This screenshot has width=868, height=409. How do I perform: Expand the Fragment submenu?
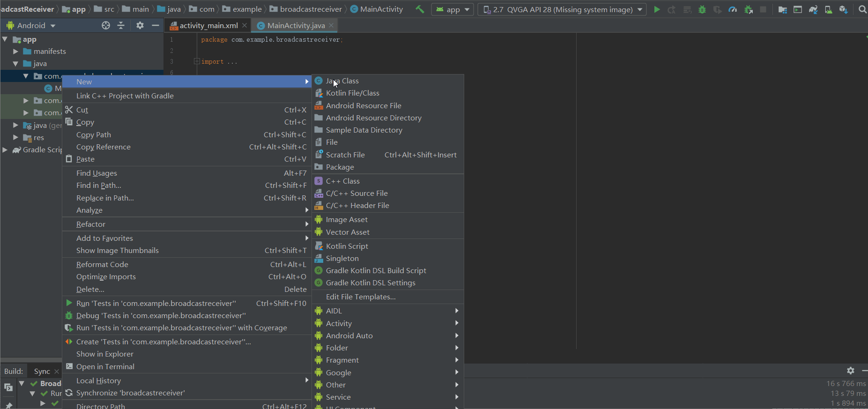point(388,360)
